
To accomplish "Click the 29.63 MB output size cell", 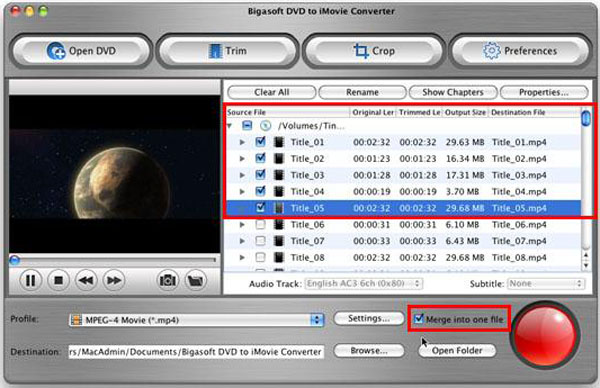I will [465, 142].
